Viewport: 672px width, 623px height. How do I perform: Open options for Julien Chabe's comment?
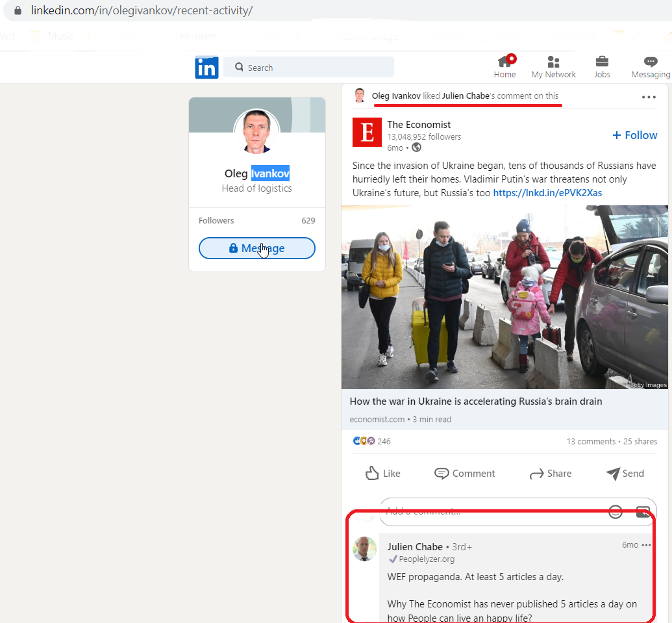tap(647, 545)
